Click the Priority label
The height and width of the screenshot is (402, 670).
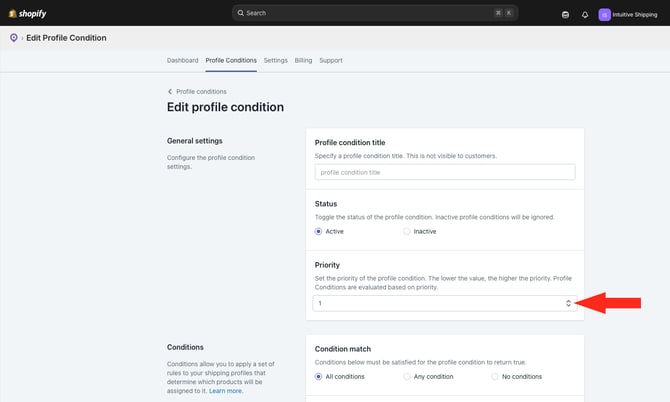[x=327, y=265]
